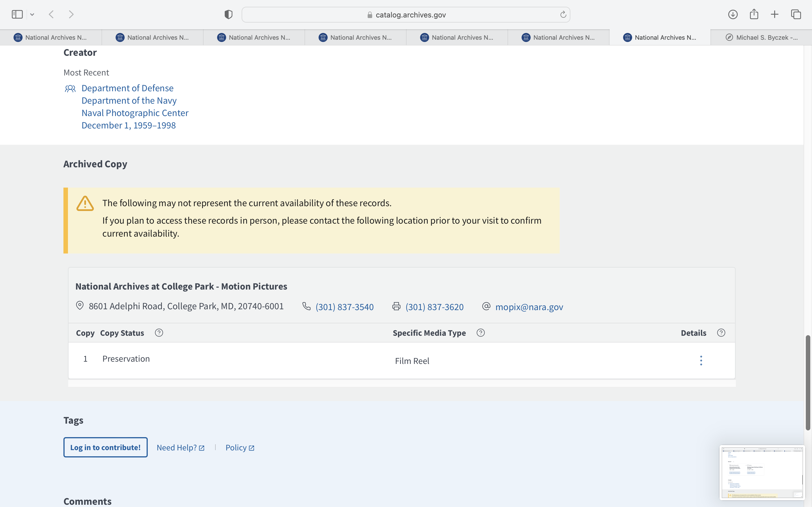
Task: Click the page vertical scrollbar thumb
Action: 808,382
